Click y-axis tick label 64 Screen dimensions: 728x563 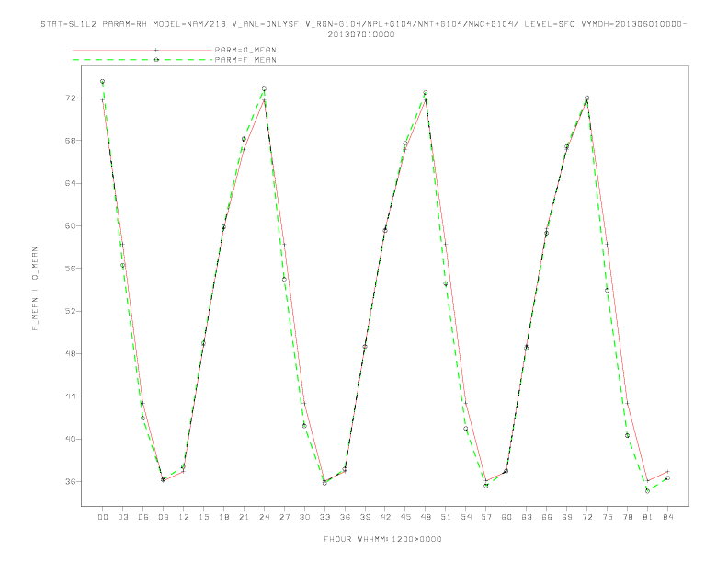[71, 183]
